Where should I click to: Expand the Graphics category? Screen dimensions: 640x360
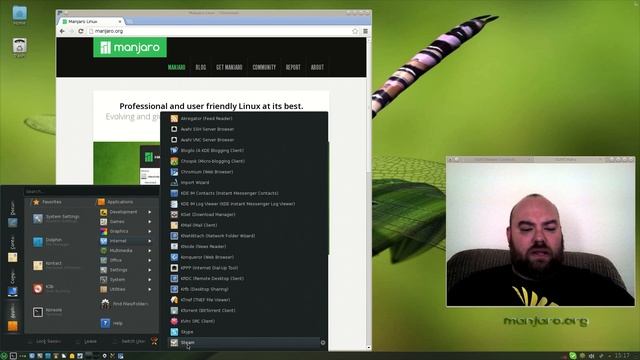(x=126, y=231)
